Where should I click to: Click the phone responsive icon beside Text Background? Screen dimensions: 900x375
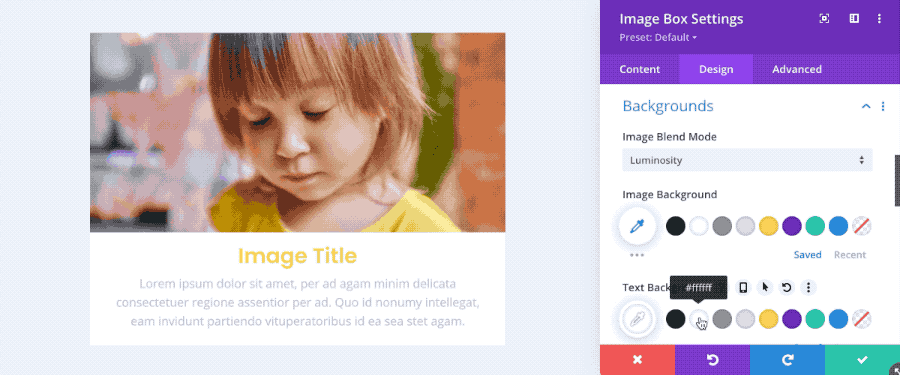(x=743, y=287)
